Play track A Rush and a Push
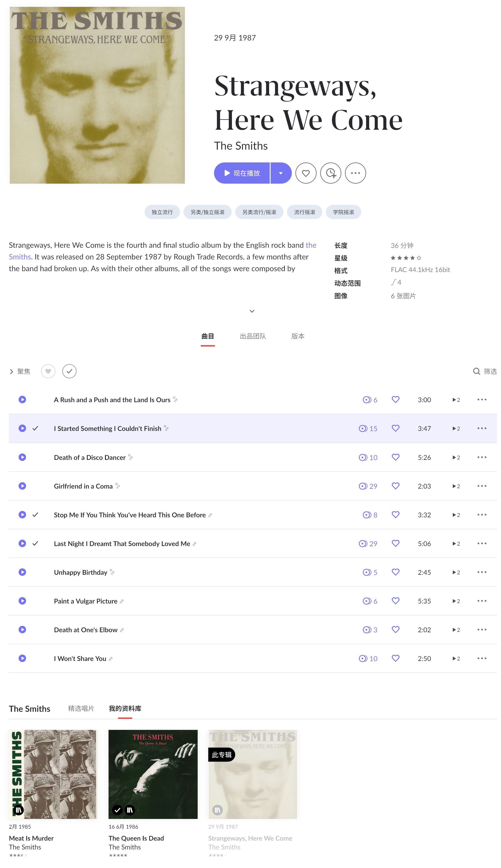This screenshot has height=868, width=501. (22, 400)
